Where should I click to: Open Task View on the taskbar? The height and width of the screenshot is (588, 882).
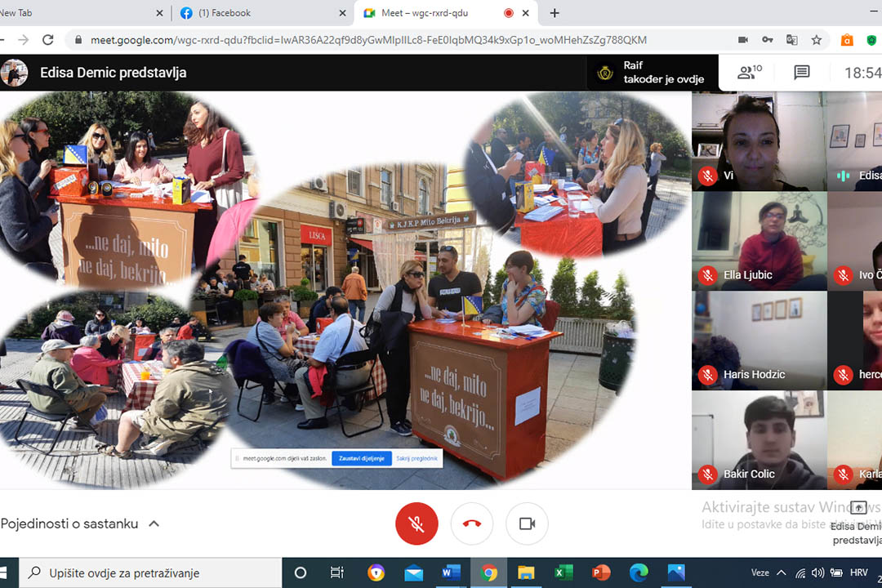click(x=337, y=572)
